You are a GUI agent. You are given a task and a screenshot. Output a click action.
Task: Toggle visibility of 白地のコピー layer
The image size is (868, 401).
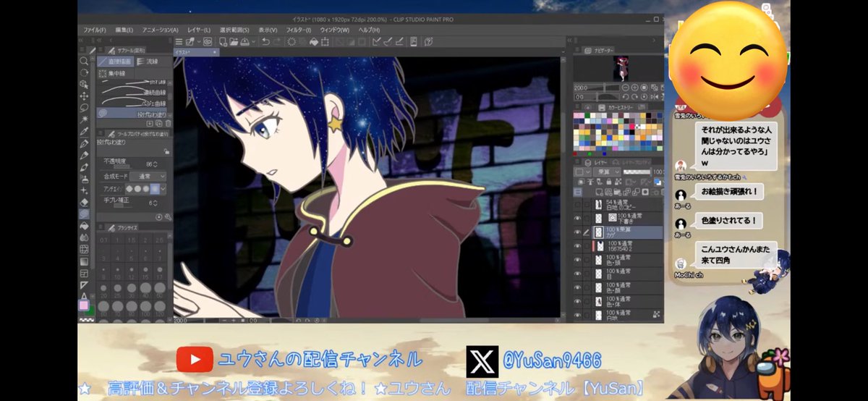(x=578, y=205)
